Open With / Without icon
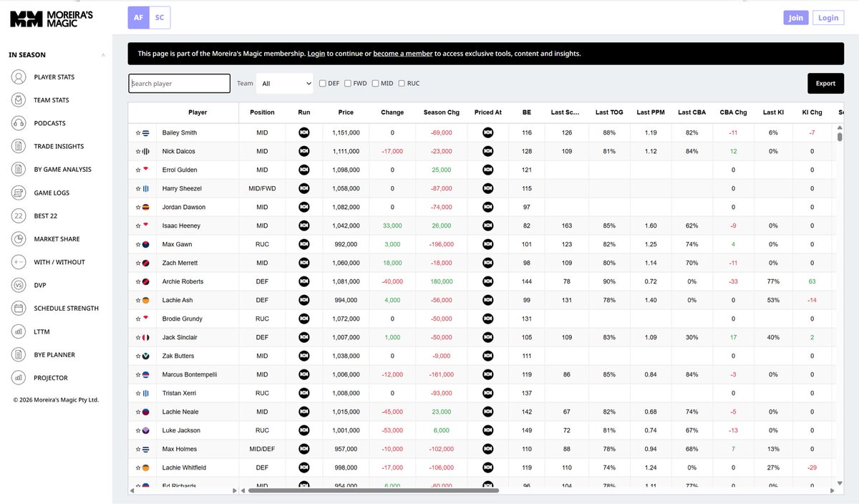The height and width of the screenshot is (504, 859). pyautogui.click(x=19, y=262)
